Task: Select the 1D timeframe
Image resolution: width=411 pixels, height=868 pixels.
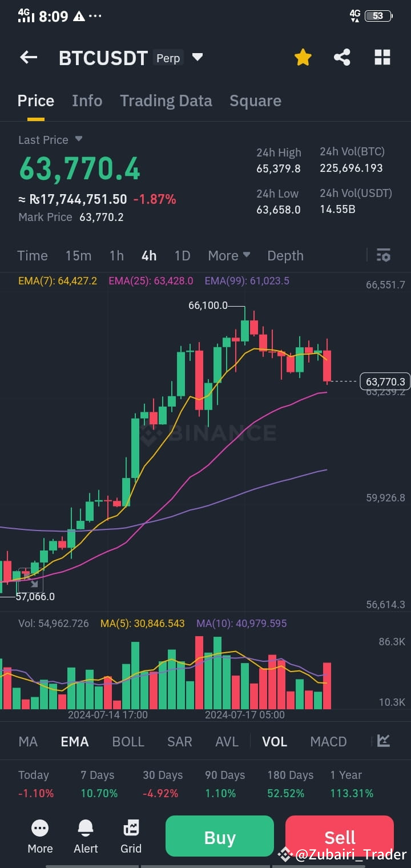Action: pos(182,255)
